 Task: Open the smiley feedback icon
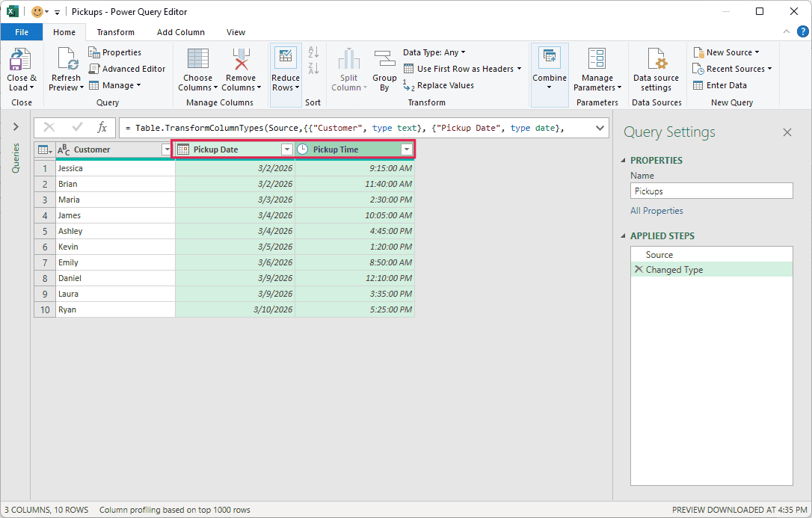tap(37, 11)
